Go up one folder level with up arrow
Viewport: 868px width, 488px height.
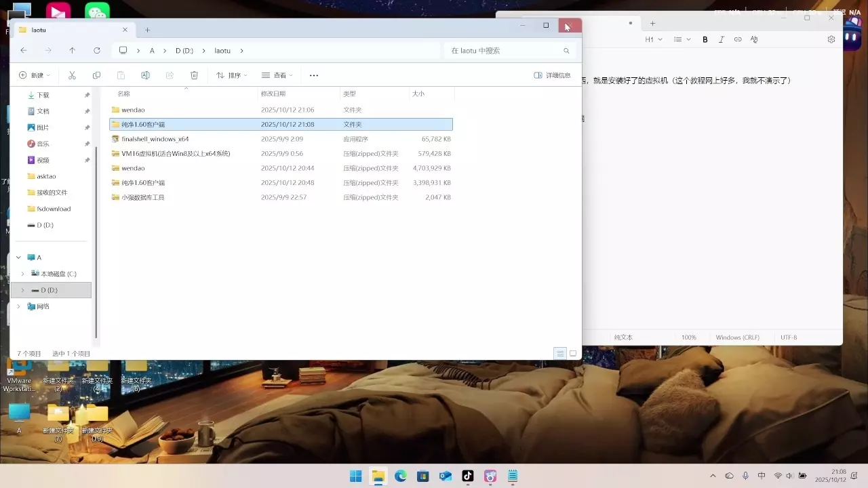pyautogui.click(x=73, y=50)
